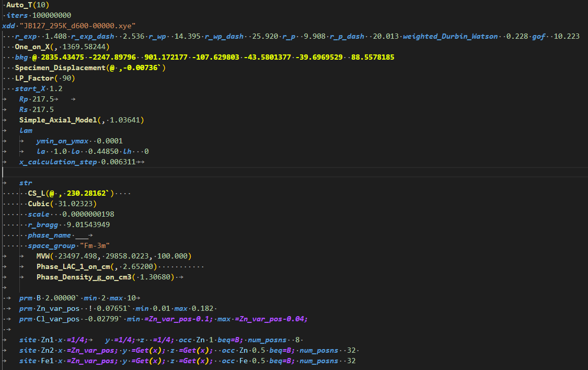Image resolution: width=588 pixels, height=370 pixels.
Task: Click the str keyword line
Action: [26, 183]
